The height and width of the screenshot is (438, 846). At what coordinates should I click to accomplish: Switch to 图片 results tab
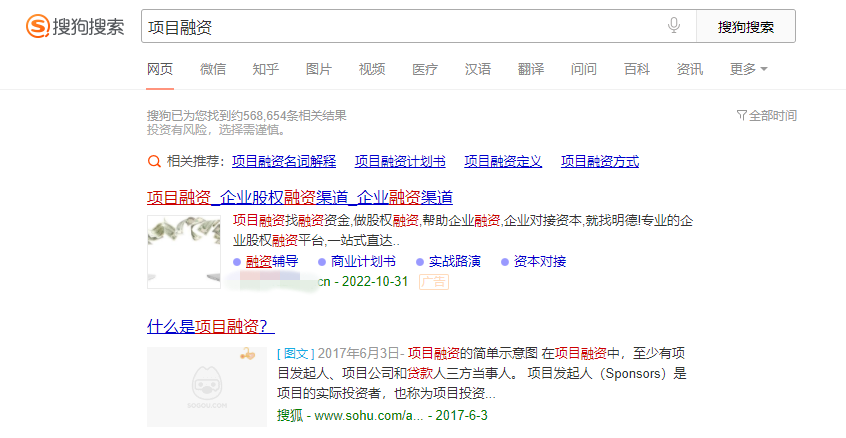click(x=319, y=69)
